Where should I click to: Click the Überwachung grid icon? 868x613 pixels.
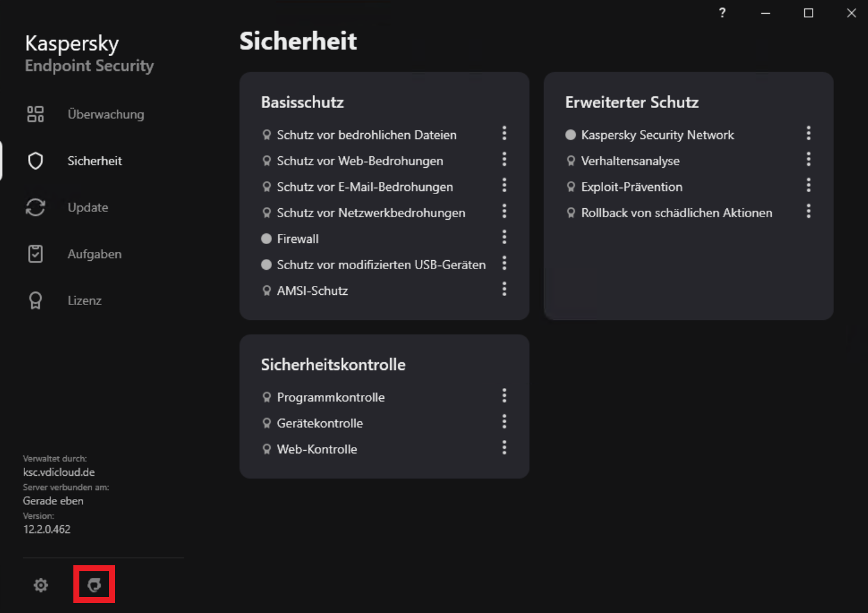tap(36, 114)
